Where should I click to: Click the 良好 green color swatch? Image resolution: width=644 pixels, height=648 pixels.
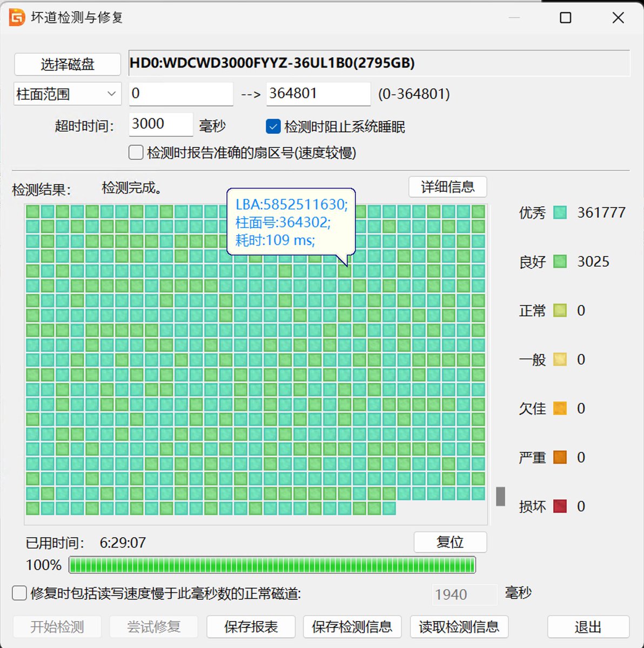[x=560, y=262]
